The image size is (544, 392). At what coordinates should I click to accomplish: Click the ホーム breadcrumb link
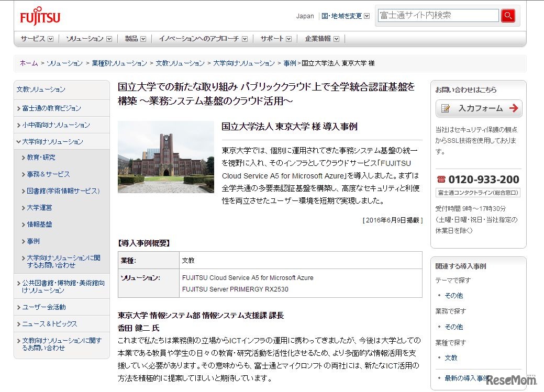point(29,63)
